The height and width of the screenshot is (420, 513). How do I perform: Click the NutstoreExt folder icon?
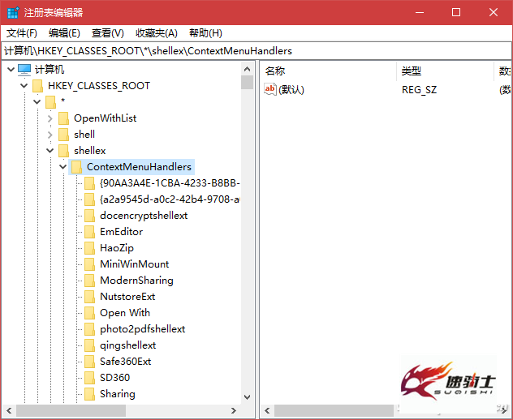[89, 297]
